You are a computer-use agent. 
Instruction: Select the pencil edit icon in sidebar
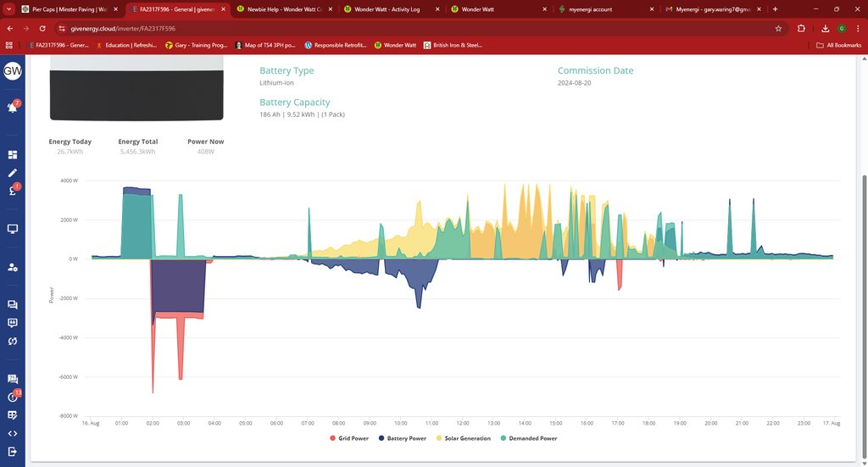(13, 173)
